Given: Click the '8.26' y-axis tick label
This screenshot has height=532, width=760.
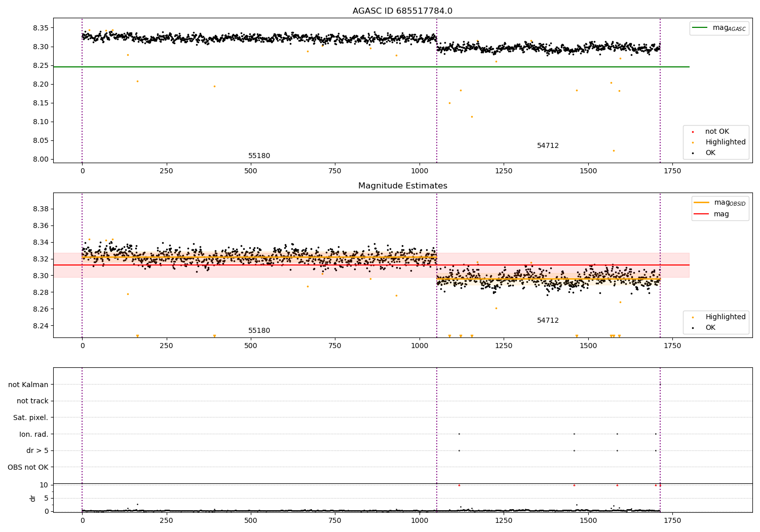Looking at the screenshot, I should click(x=40, y=309).
